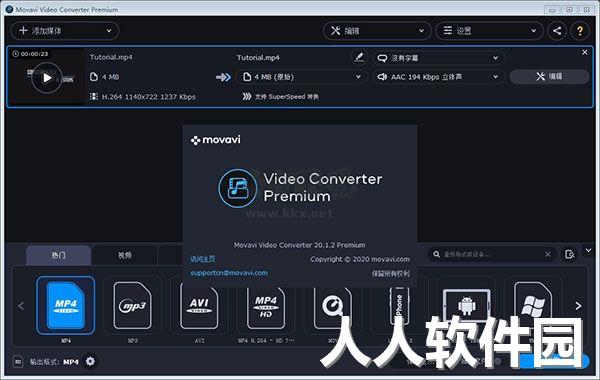The width and height of the screenshot is (600, 380).
Task: Click the source Tutorial.mp4 file name
Action: click(111, 57)
